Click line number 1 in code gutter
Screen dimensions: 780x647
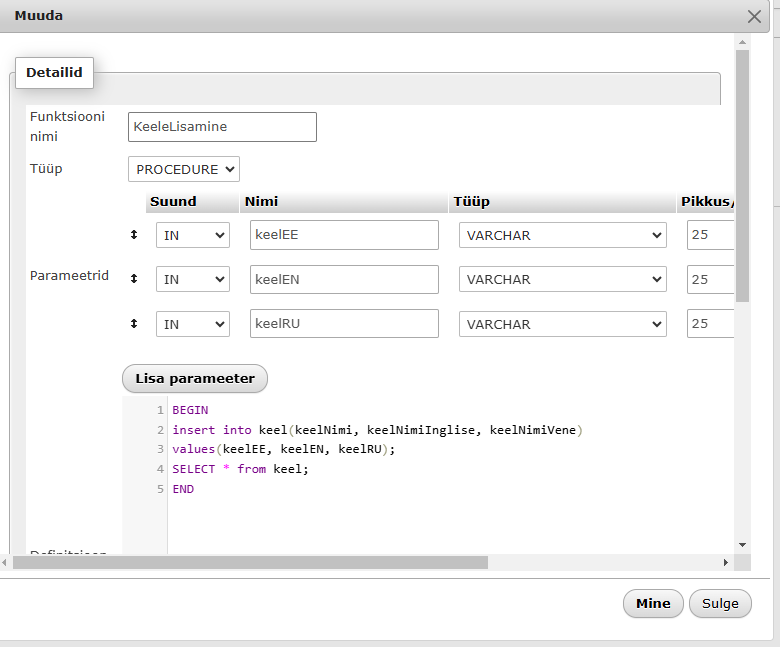[x=160, y=410]
